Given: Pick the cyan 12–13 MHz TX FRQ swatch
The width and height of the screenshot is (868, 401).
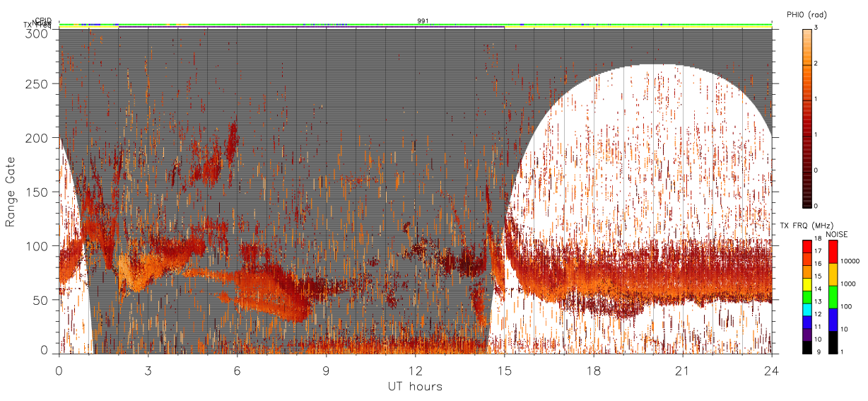Looking at the screenshot, I should pyautogui.click(x=807, y=308).
